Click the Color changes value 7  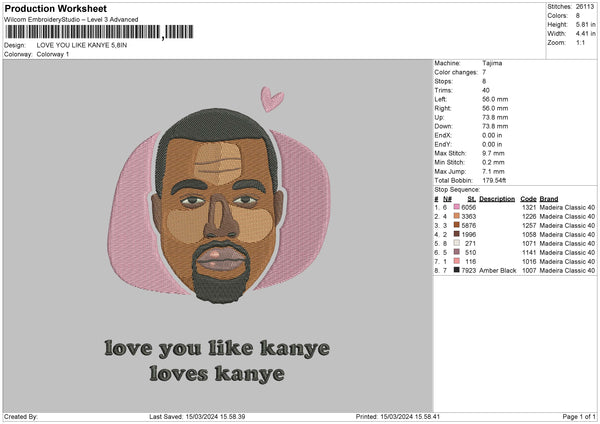coord(484,72)
